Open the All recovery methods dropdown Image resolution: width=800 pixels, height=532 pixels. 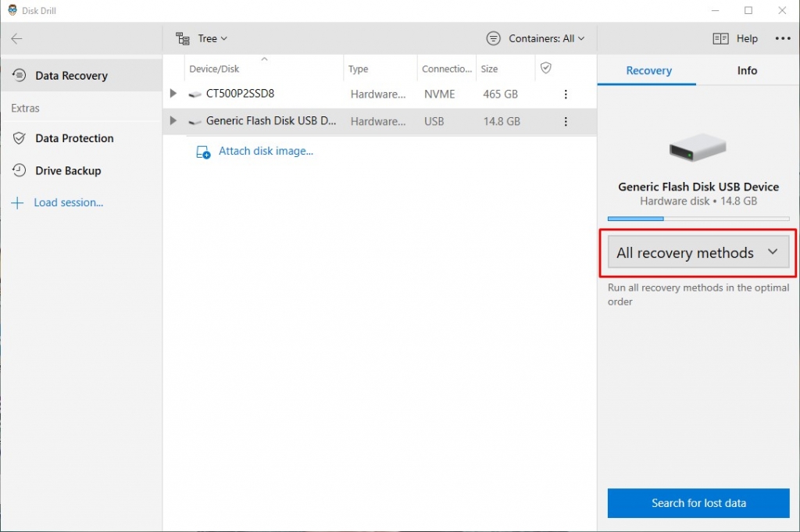698,252
